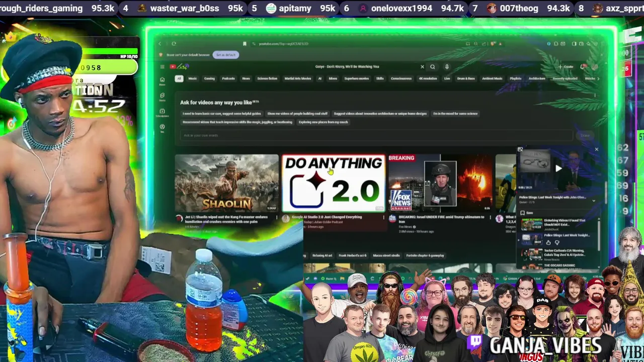This screenshot has height=362, width=644.
Task: Select the 'Gaming' filter chip
Action: click(209, 78)
